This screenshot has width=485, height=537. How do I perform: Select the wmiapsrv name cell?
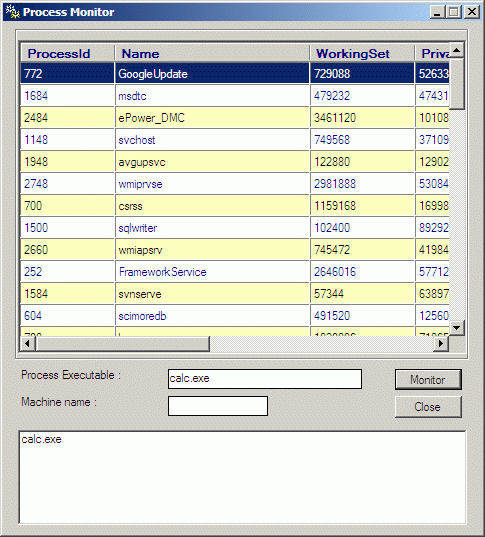pyautogui.click(x=212, y=250)
